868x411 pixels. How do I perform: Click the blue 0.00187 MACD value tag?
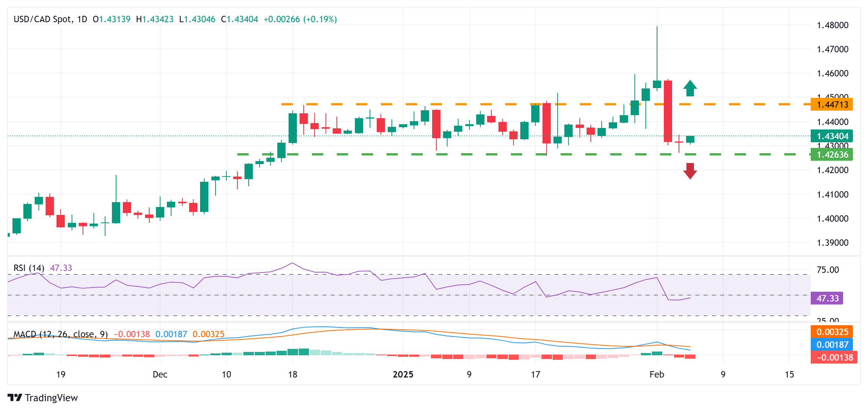pos(832,344)
